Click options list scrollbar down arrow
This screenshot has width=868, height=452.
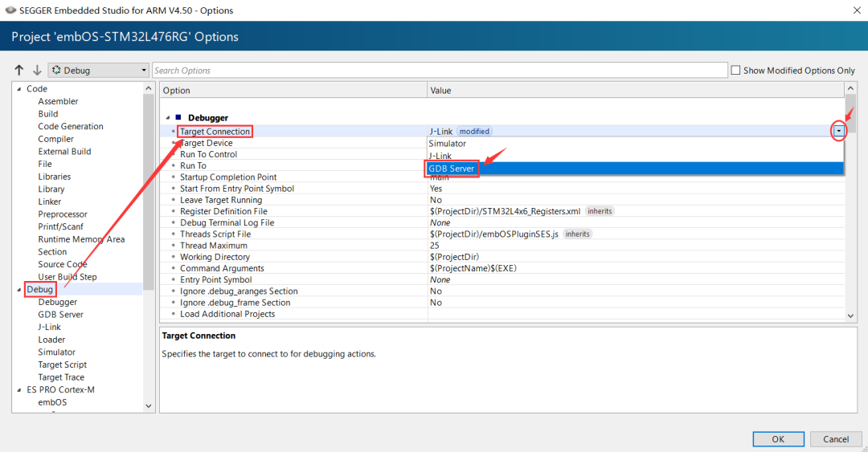pyautogui.click(x=851, y=316)
